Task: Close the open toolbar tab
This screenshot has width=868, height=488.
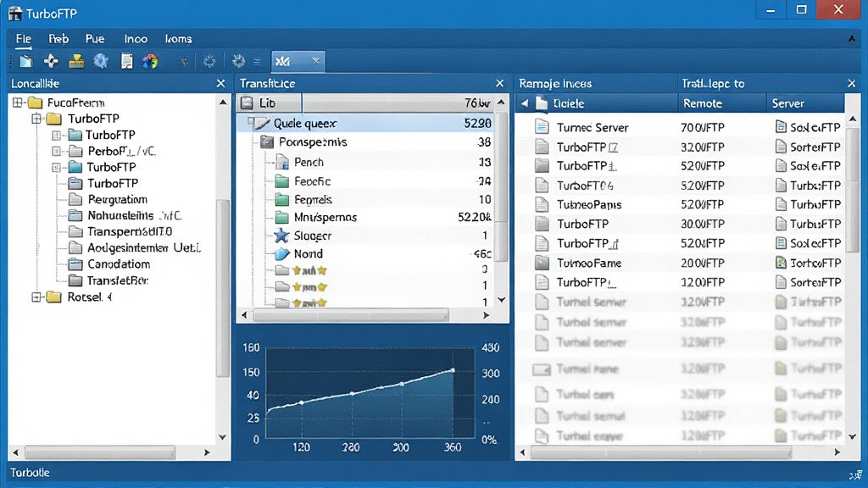Action: point(315,60)
